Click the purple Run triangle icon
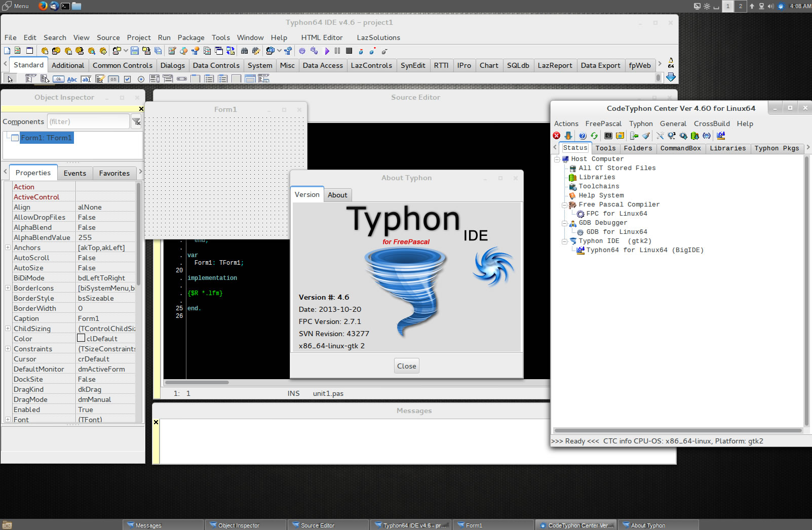 click(327, 51)
